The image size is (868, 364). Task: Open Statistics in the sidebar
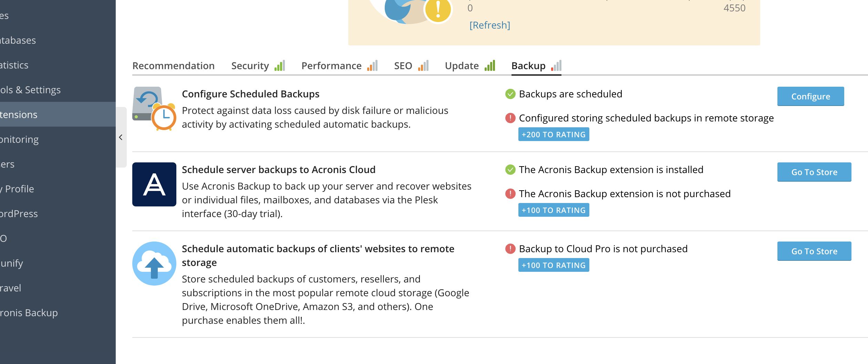[x=58, y=65]
